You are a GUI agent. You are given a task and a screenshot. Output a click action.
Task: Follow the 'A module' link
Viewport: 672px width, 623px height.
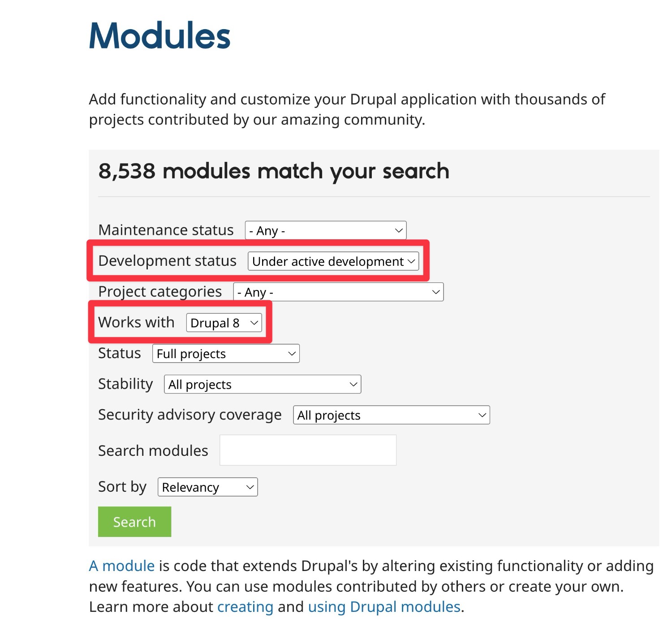click(121, 566)
